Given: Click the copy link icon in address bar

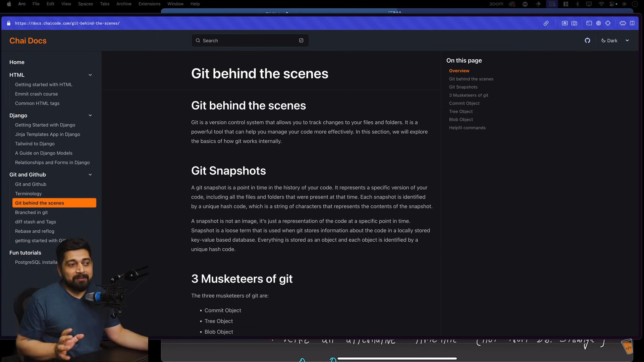Looking at the screenshot, I should pos(546,23).
